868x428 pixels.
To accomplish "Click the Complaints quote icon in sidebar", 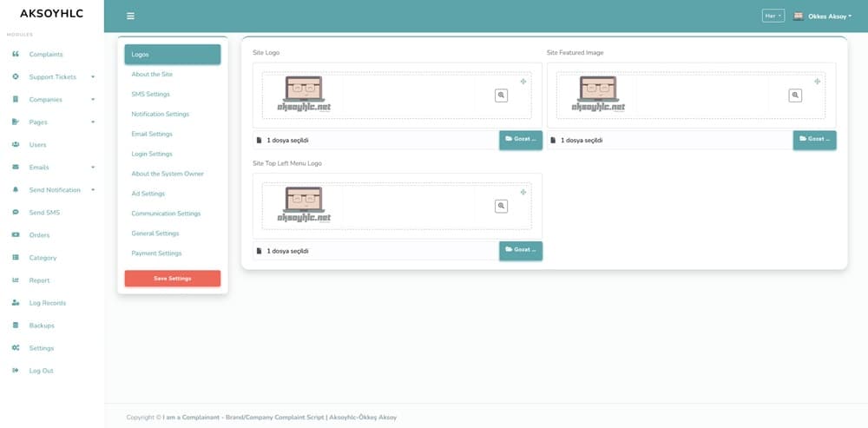I will click(x=16, y=54).
